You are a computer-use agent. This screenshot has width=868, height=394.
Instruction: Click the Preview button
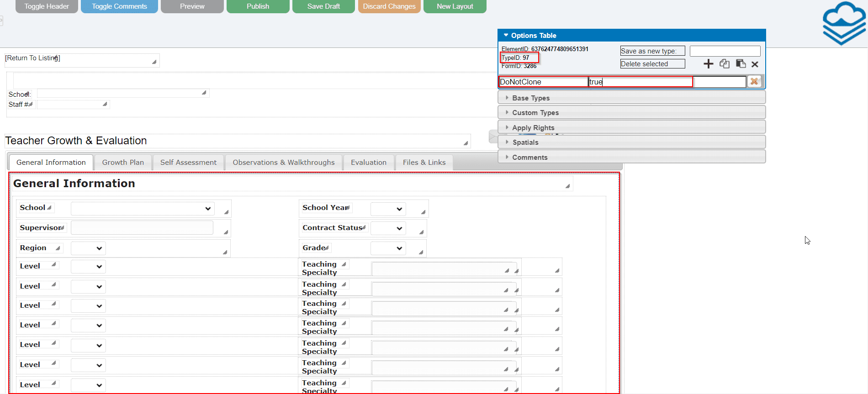coord(192,6)
